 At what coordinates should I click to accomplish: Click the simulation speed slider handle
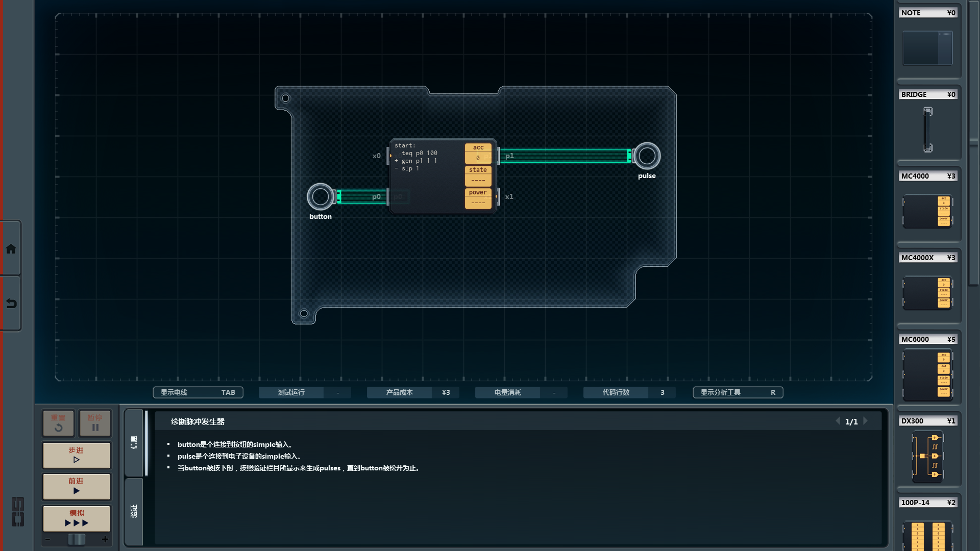77,539
